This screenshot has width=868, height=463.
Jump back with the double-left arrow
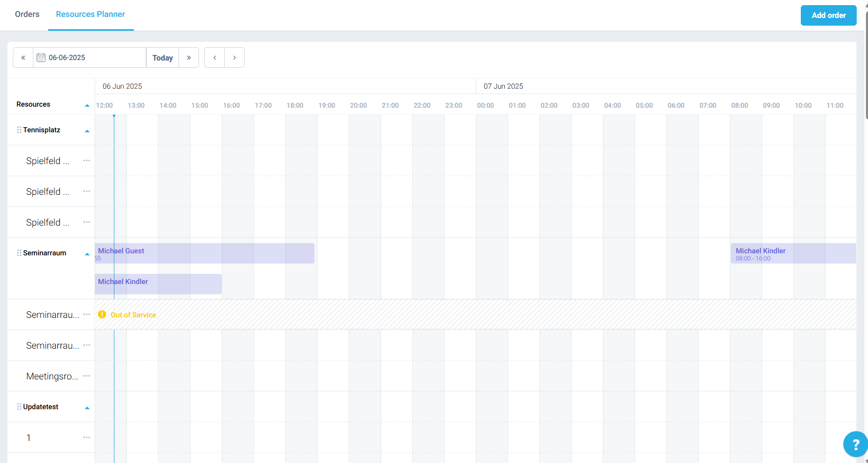click(x=23, y=57)
